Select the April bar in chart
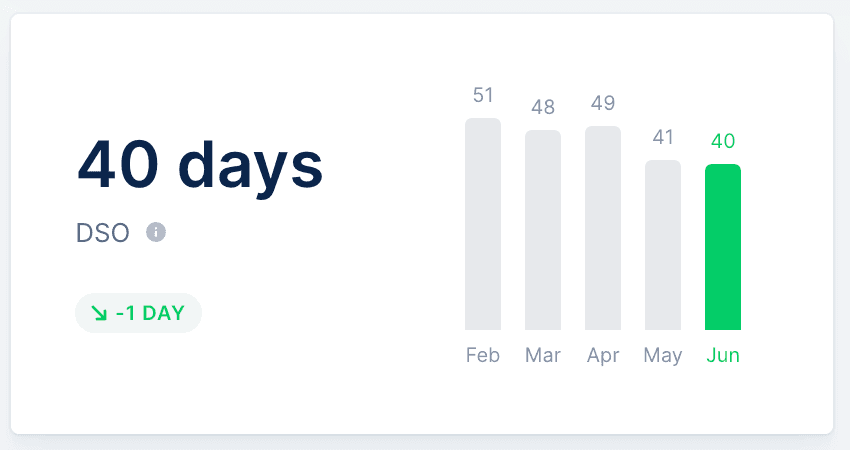 pos(603,228)
